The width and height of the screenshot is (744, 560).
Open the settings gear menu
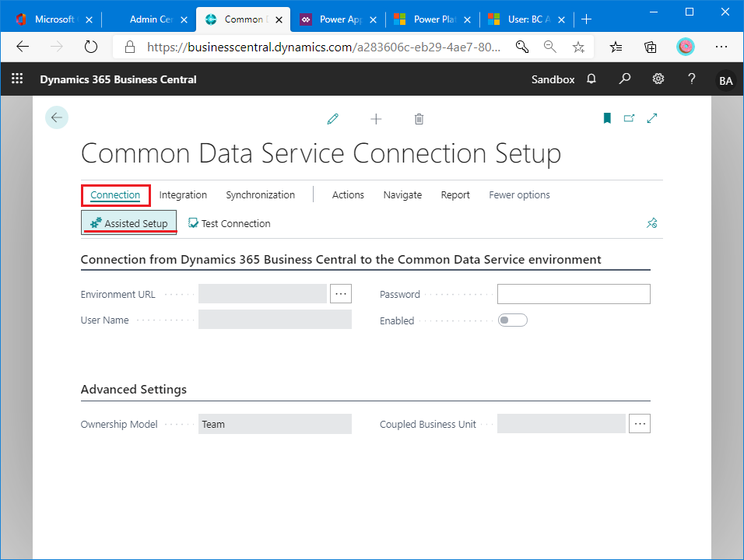pyautogui.click(x=658, y=79)
